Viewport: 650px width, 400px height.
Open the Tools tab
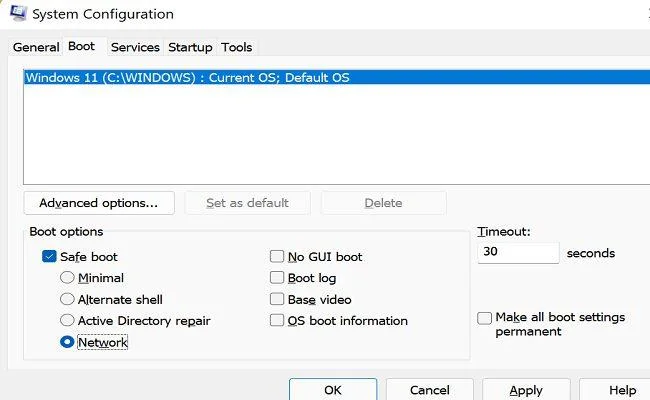click(x=236, y=47)
